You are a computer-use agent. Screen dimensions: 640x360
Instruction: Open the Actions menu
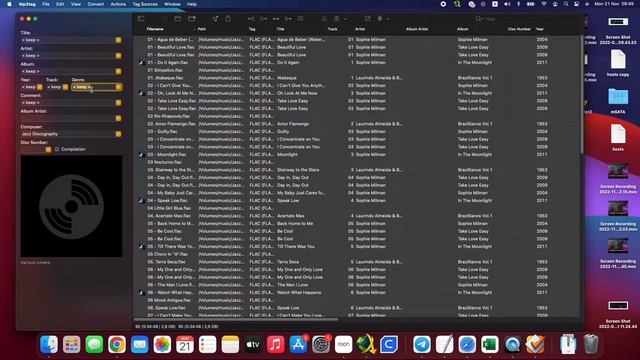[x=118, y=4]
